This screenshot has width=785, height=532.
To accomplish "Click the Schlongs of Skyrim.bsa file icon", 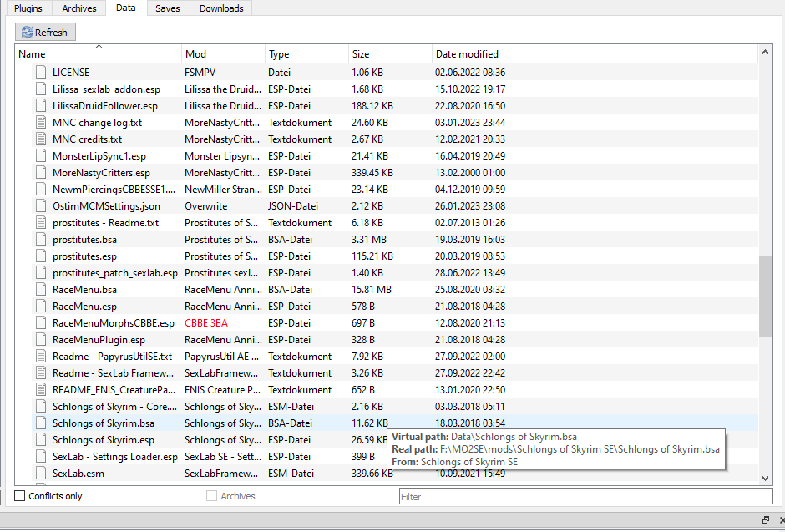I will pos(41,423).
